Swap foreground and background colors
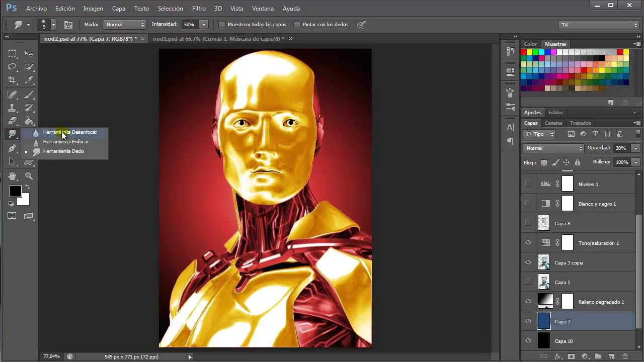644x362 pixels. pos(28,187)
